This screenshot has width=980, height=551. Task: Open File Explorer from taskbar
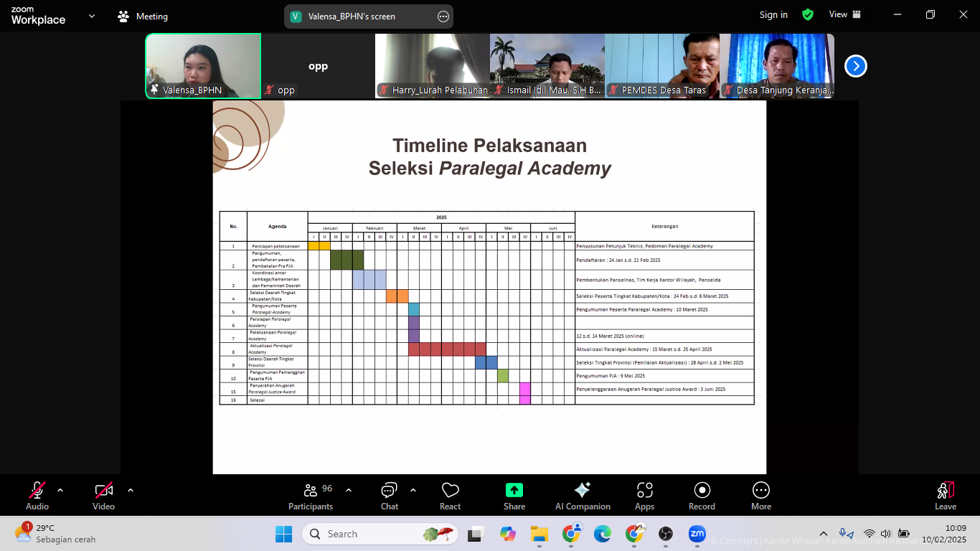click(539, 534)
